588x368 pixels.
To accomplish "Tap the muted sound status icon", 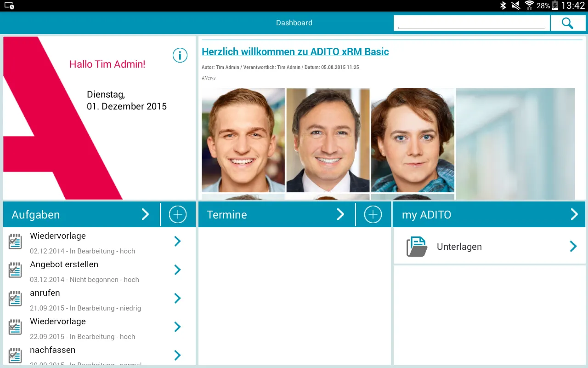I will (516, 6).
